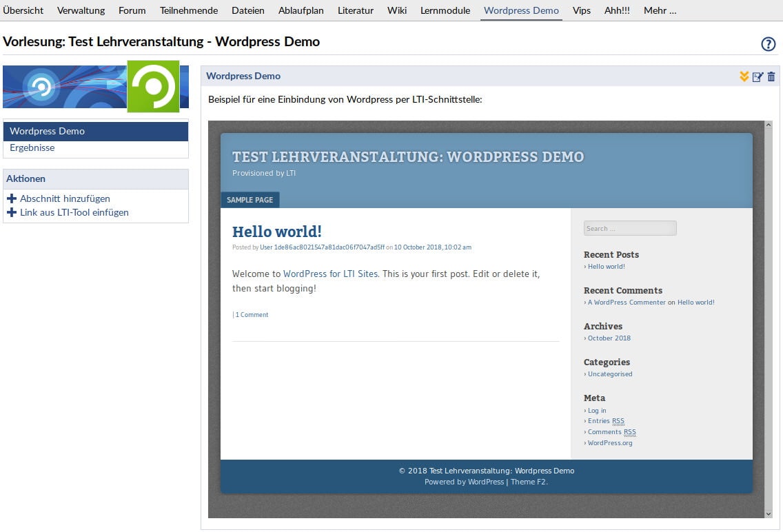Screen dimensions: 783x532
Task: Click the Log in meta link
Action: click(597, 411)
